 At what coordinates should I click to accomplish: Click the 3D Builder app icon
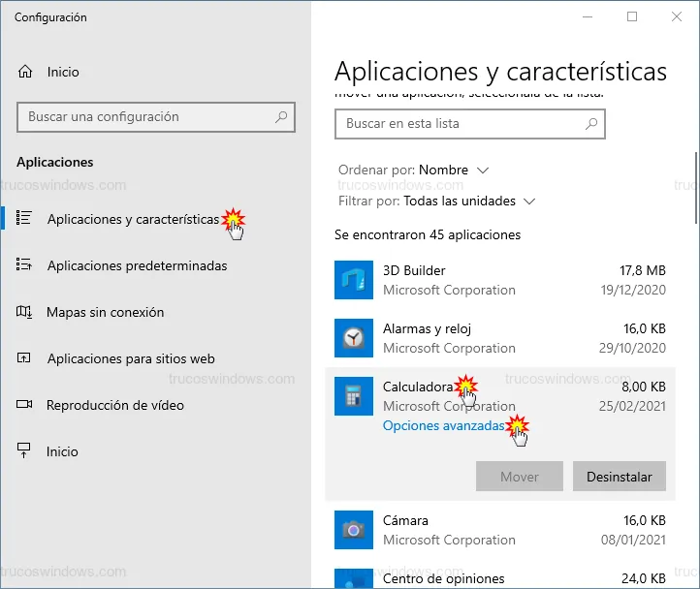coord(353,280)
